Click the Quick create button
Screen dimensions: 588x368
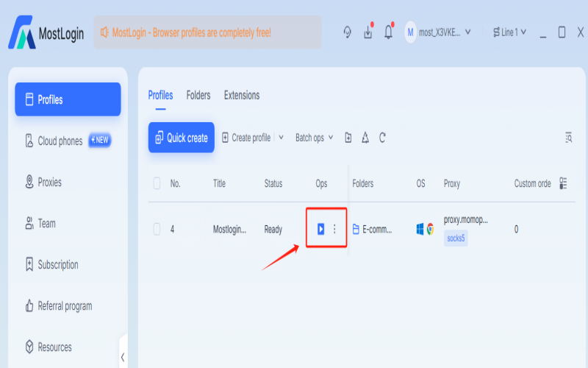[x=182, y=138]
